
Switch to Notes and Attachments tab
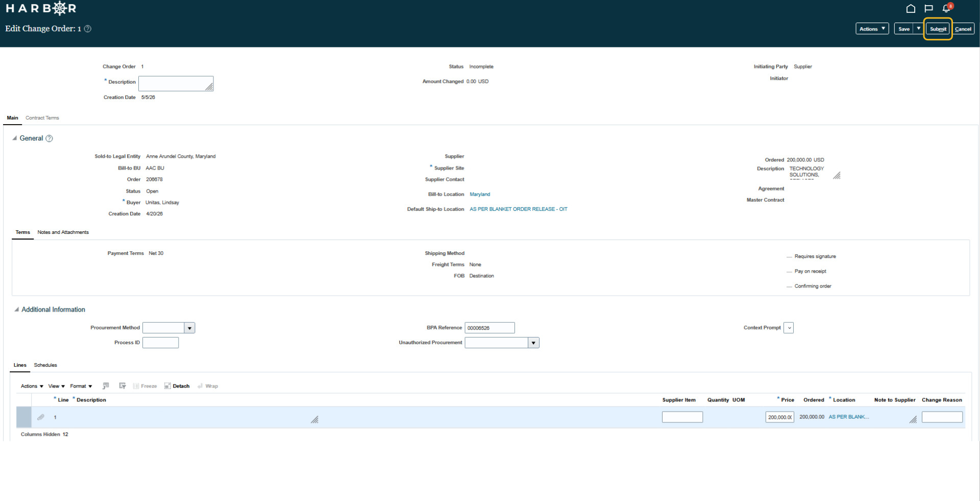click(x=63, y=232)
